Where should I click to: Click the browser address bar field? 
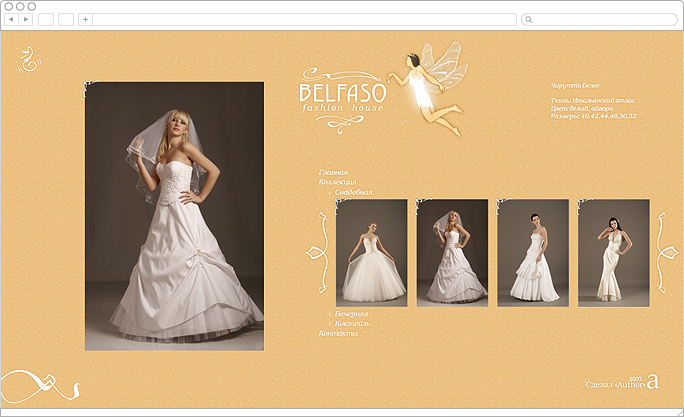[x=304, y=19]
